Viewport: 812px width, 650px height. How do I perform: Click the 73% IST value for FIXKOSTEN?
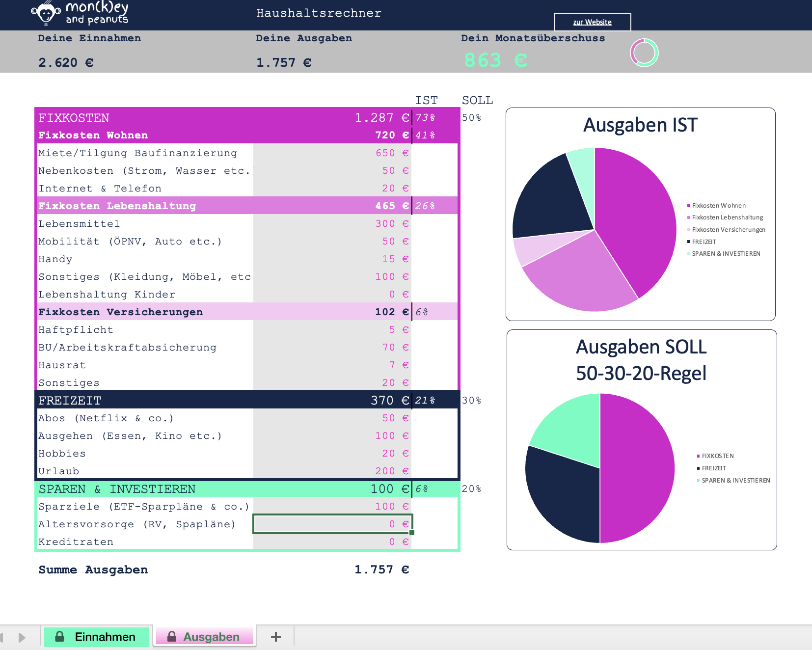(x=425, y=117)
